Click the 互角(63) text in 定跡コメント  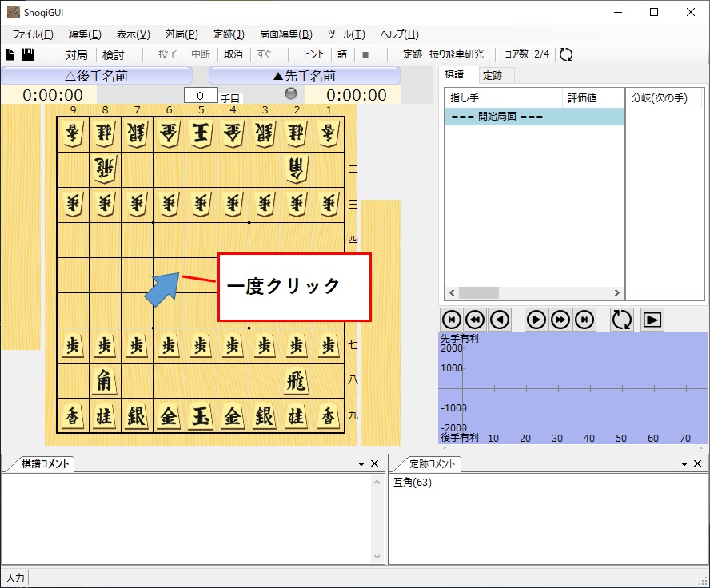413,483
